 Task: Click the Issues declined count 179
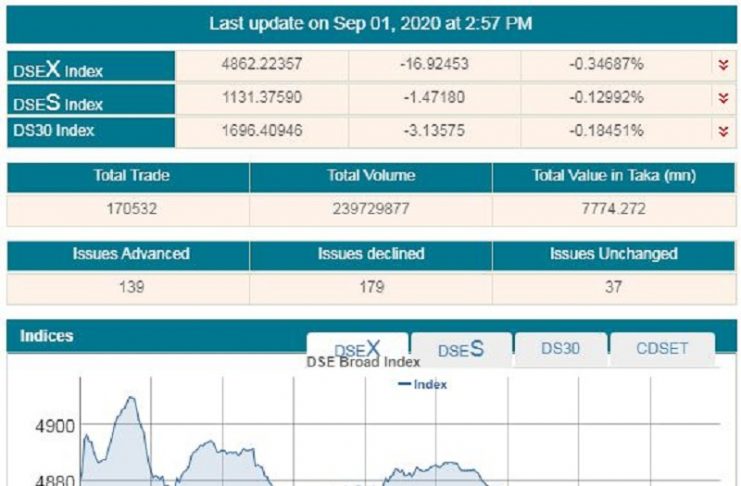[x=370, y=286]
